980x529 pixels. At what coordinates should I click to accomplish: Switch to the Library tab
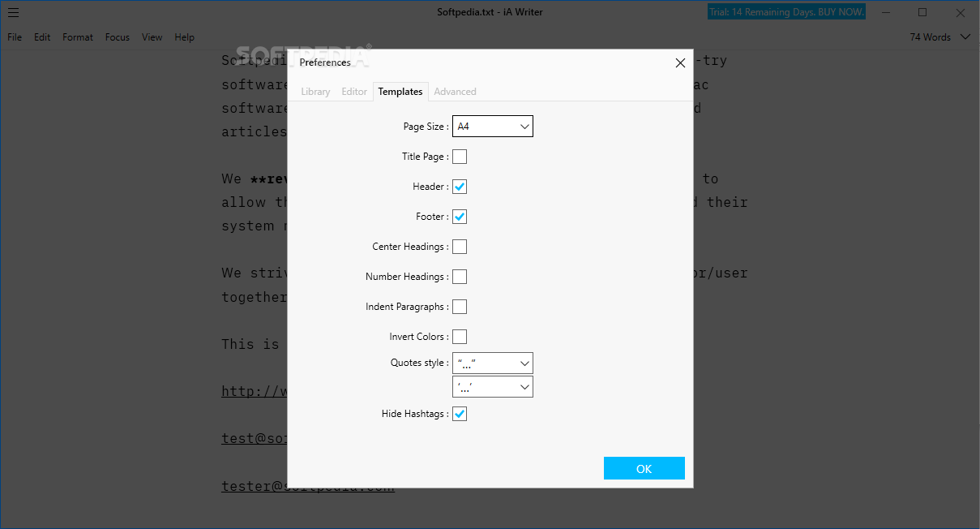(x=315, y=92)
